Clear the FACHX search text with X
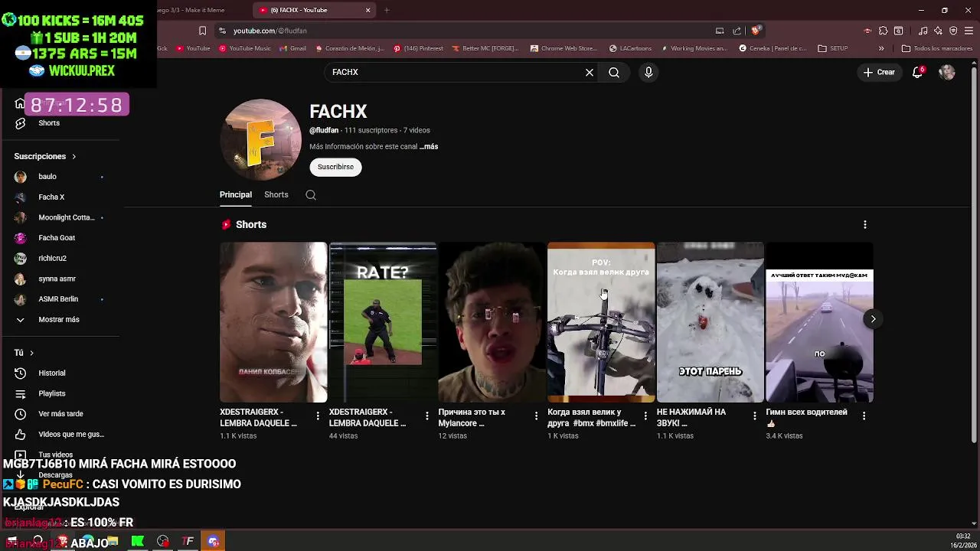This screenshot has height=551, width=980. coord(590,72)
